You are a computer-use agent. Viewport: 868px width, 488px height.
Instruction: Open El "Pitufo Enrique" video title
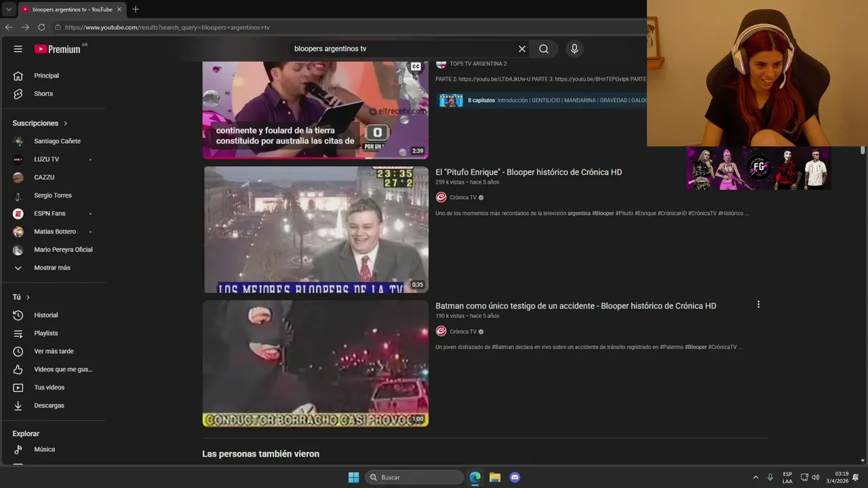tap(528, 172)
